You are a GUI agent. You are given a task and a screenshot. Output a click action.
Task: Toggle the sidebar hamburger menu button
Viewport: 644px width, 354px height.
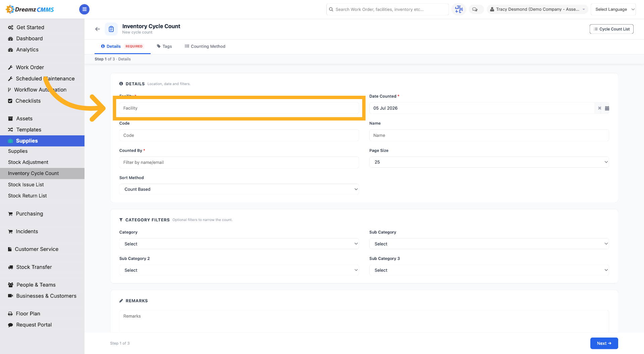pos(84,9)
